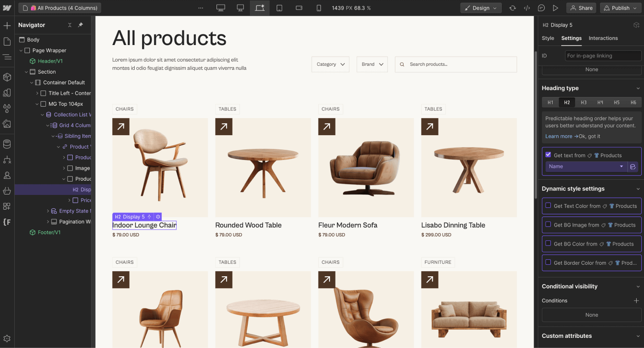The image size is (644, 348).
Task: Uncheck Get text from Products
Action: tap(548, 155)
